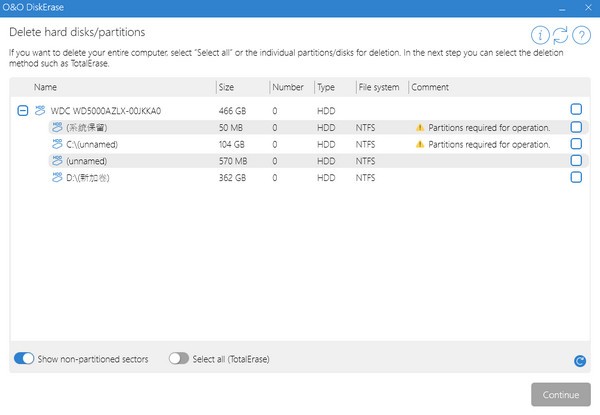Enable the Select all (TotalErase) toggle

(x=179, y=358)
